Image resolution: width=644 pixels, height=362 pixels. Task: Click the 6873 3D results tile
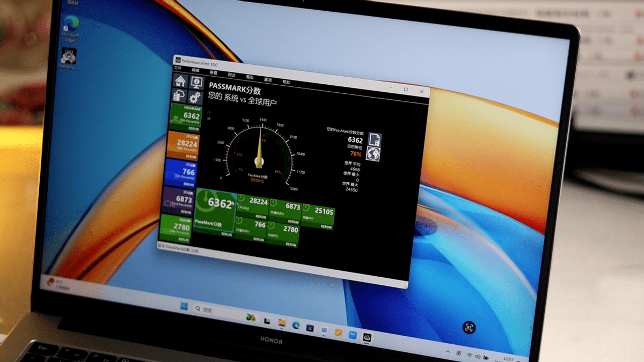pyautogui.click(x=285, y=211)
